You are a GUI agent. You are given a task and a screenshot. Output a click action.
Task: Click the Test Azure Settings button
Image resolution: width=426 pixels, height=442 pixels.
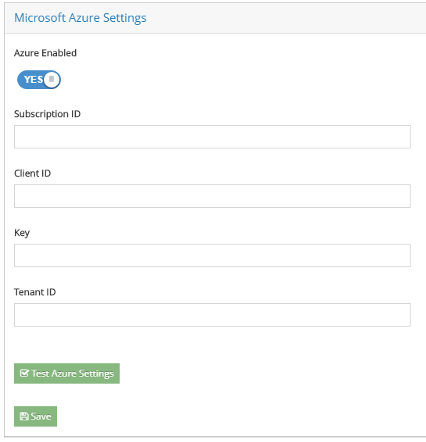click(x=67, y=373)
